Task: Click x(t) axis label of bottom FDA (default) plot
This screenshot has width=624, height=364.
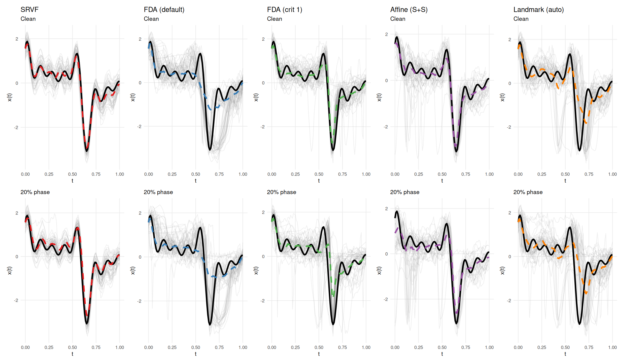Action: click(x=133, y=271)
